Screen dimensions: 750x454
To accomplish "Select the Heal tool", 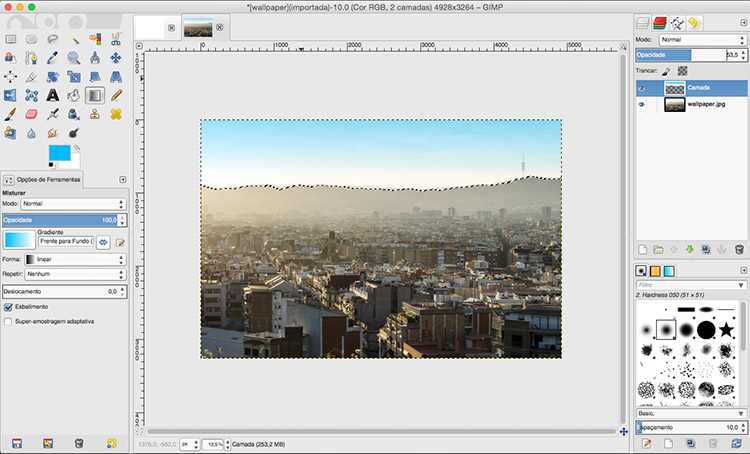I will tap(116, 114).
